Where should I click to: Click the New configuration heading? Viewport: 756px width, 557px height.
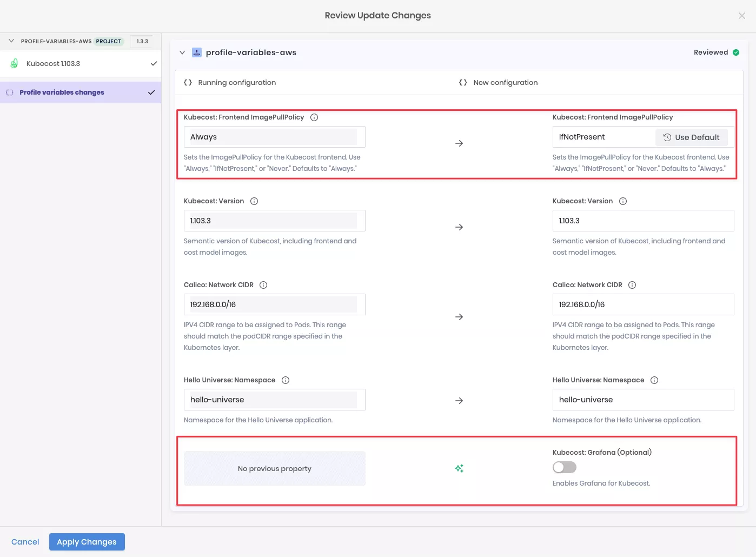point(506,83)
